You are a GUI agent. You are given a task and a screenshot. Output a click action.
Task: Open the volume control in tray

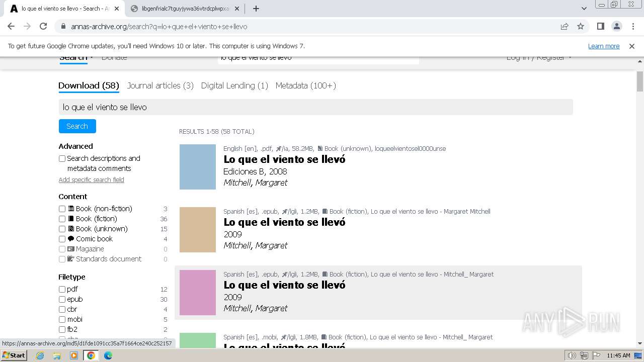572,355
